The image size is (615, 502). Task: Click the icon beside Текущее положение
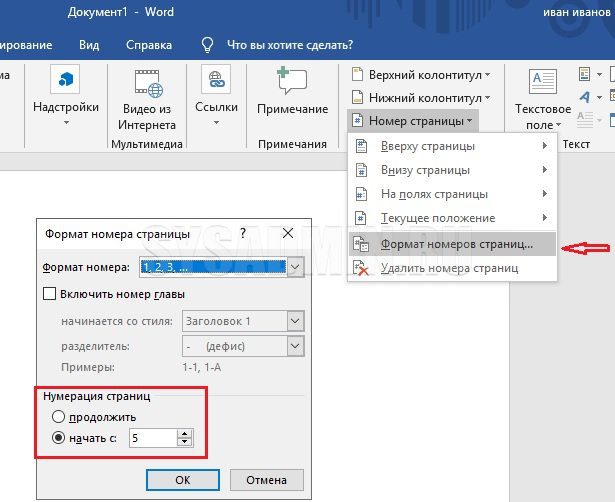click(361, 218)
